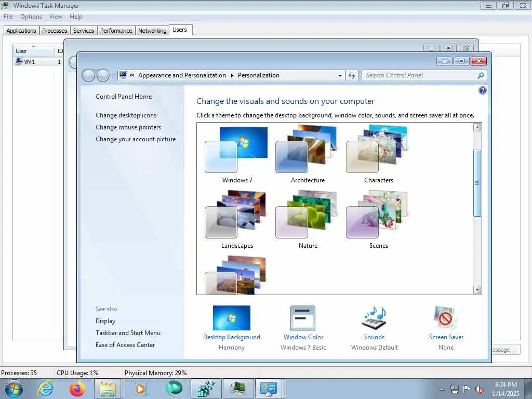Open Task Manager Options menu
The width and height of the screenshot is (532, 399).
(x=31, y=17)
